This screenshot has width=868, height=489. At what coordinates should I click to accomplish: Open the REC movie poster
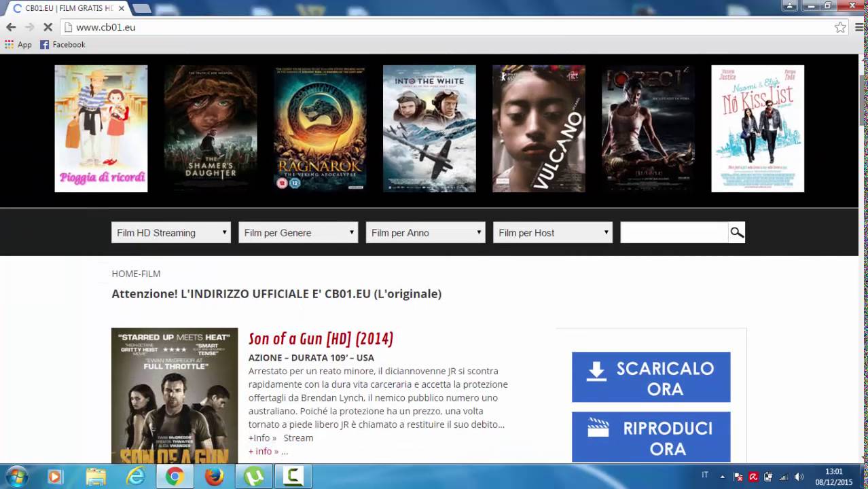pos(648,128)
